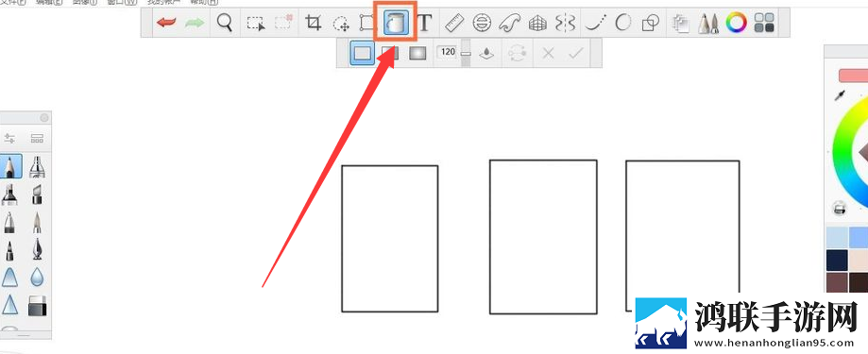This screenshot has width=868, height=354.
Task: Select the Ballpoint Pen brush
Action: [x=9, y=222]
